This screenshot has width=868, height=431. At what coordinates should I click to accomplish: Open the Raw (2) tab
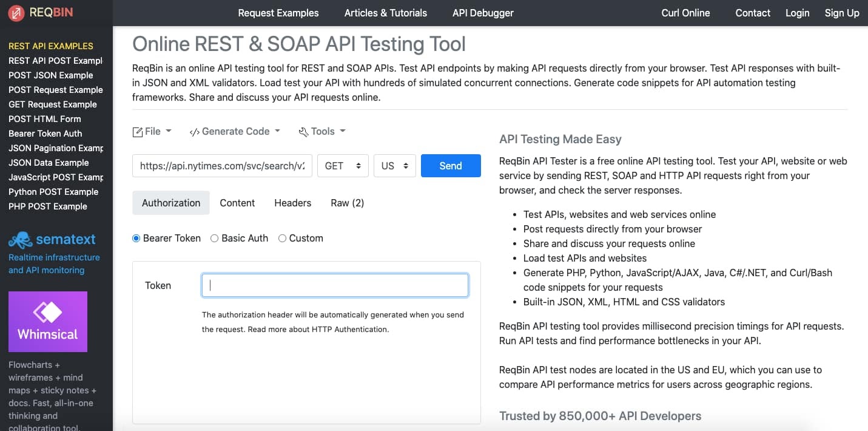pos(346,203)
